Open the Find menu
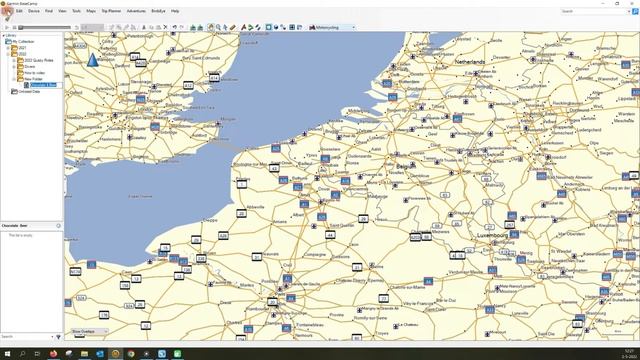 49,11
